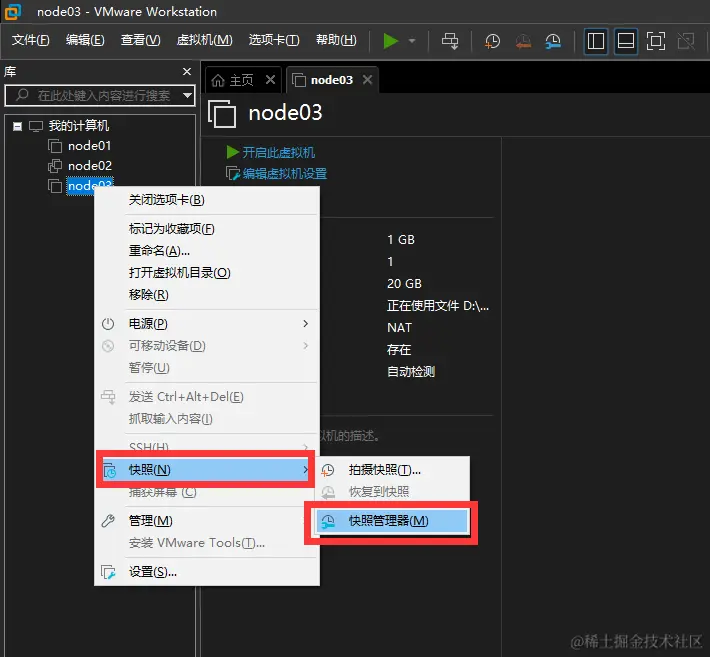
Task: Close the 库 library panel
Action: [x=187, y=72]
